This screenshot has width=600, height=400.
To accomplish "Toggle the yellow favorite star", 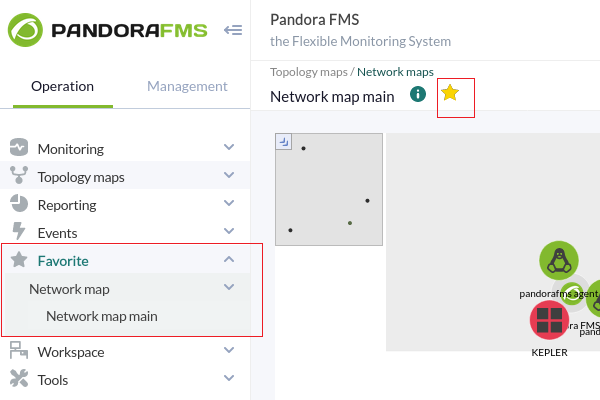I will pos(450,93).
